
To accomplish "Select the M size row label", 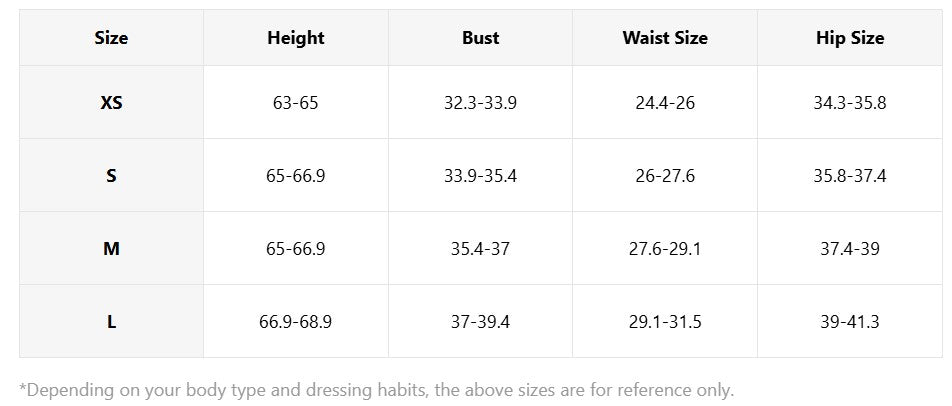I will click(x=111, y=248).
